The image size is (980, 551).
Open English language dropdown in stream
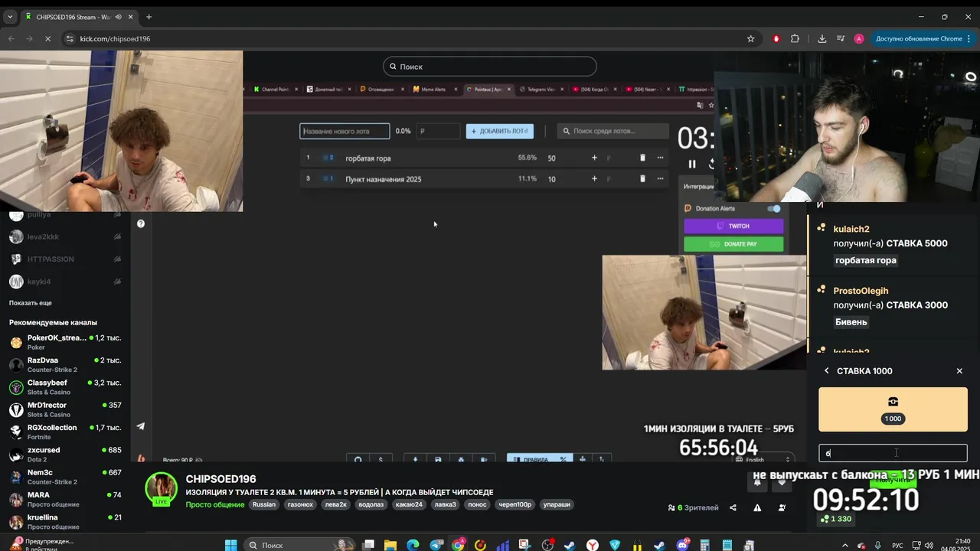pyautogui.click(x=763, y=459)
